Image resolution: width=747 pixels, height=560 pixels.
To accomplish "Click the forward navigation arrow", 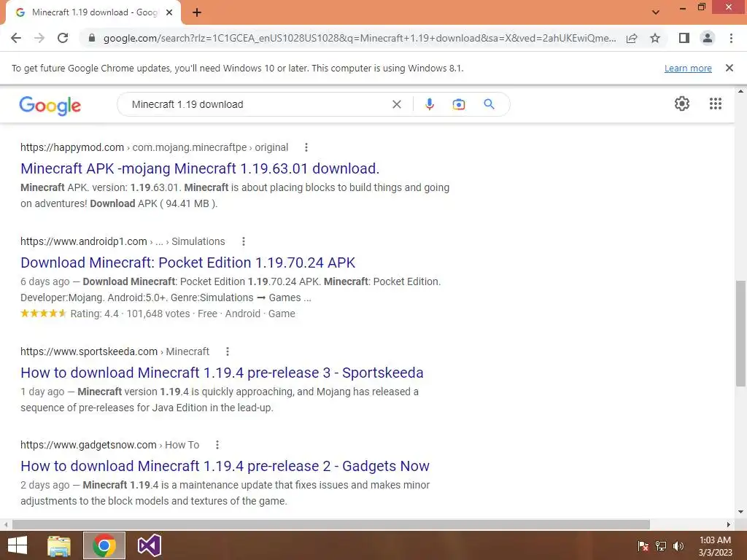I will point(39,38).
